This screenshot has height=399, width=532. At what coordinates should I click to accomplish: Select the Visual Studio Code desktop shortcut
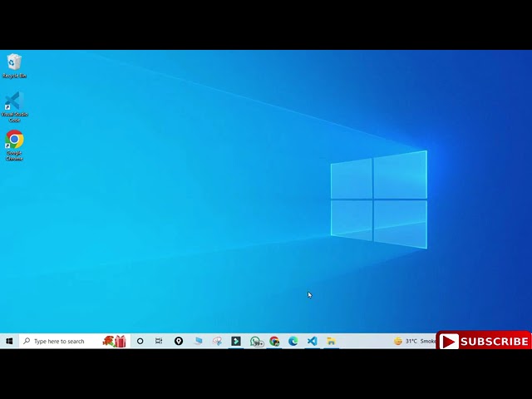pyautogui.click(x=14, y=106)
